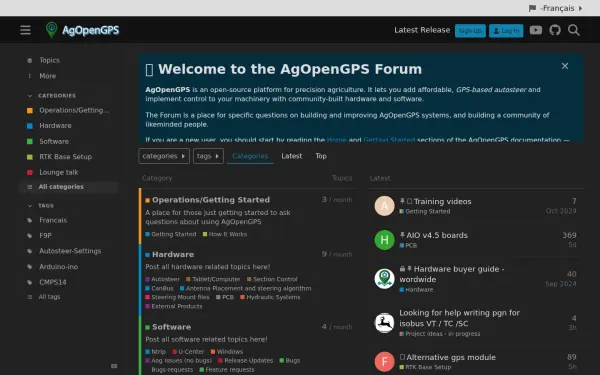Dismiss the welcome banner
This screenshot has width=600, height=375.
point(565,66)
